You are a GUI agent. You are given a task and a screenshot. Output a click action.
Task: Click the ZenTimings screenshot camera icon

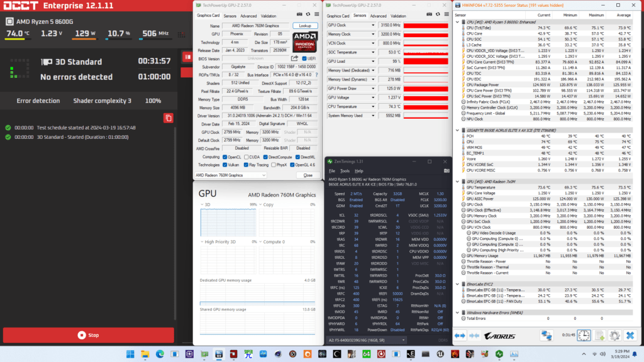[447, 171]
